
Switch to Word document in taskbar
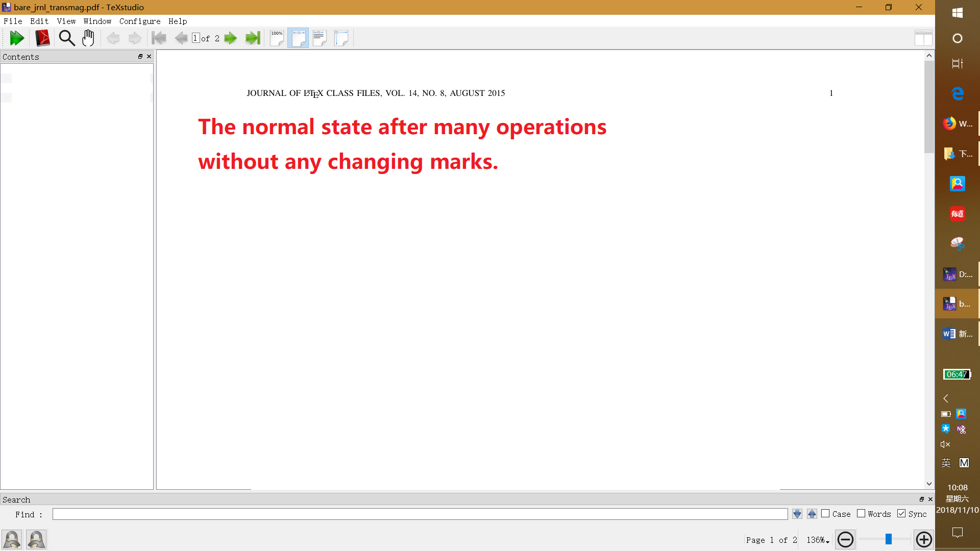point(958,334)
